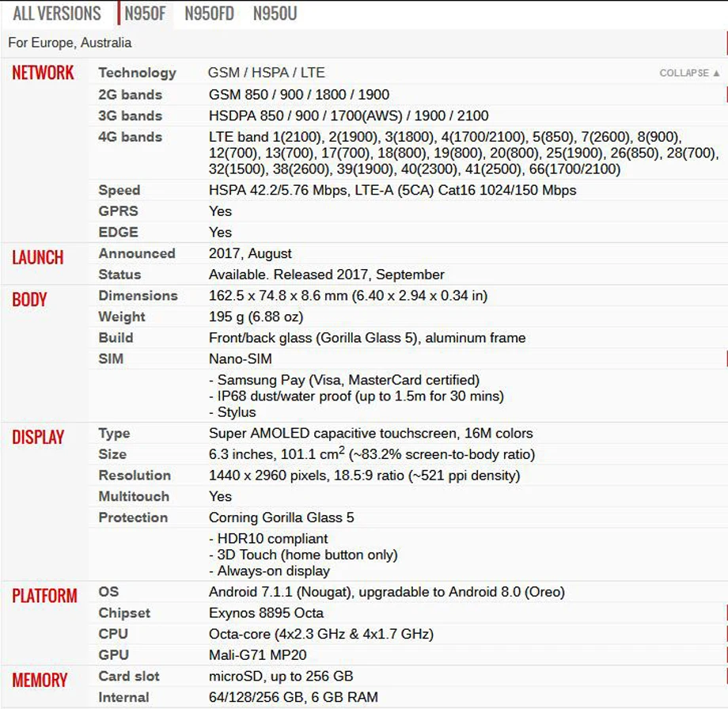Click the Multitouch spec label
The image size is (728, 709).
tap(134, 496)
